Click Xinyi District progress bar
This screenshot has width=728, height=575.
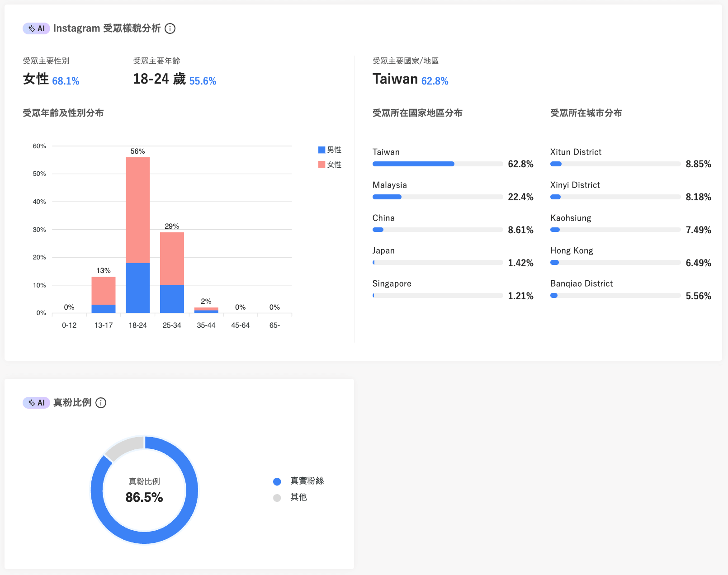pos(615,197)
